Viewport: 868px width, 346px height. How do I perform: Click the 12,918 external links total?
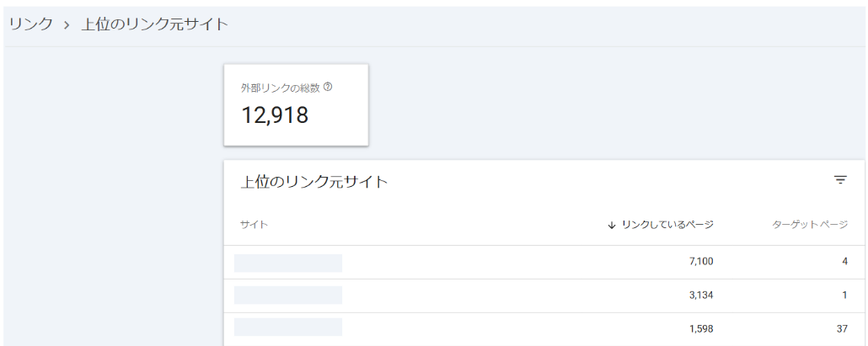(275, 115)
